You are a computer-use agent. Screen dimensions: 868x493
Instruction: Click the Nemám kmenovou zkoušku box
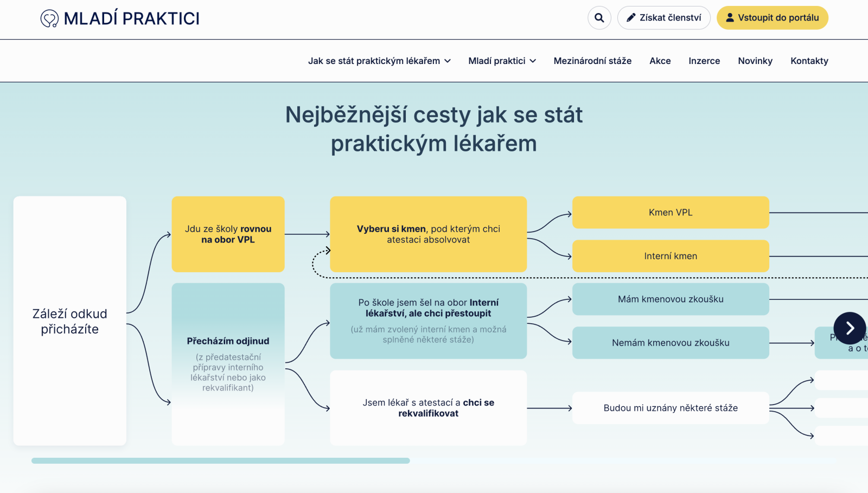point(670,343)
